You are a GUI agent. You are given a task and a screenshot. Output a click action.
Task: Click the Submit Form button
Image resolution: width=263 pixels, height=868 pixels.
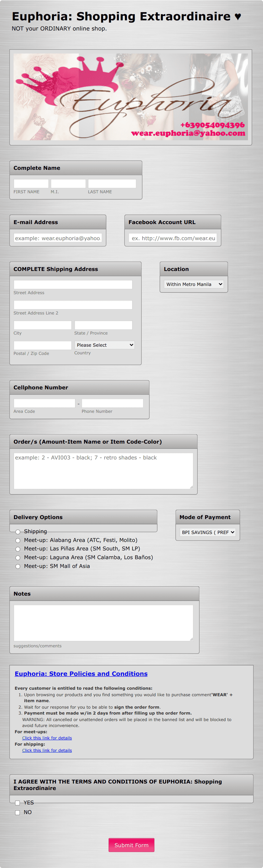tap(131, 845)
